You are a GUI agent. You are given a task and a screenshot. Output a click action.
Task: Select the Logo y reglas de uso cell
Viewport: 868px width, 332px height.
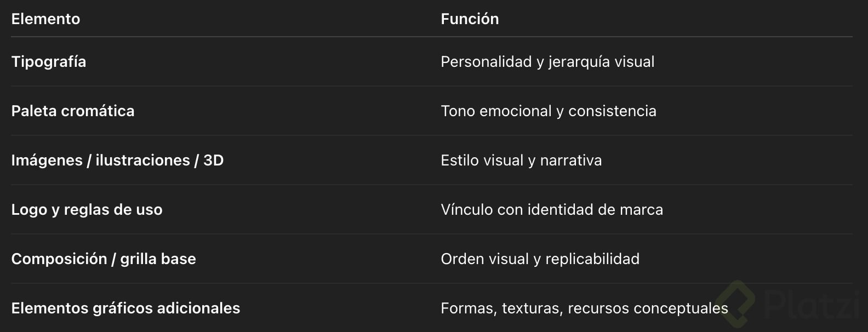[x=87, y=210]
